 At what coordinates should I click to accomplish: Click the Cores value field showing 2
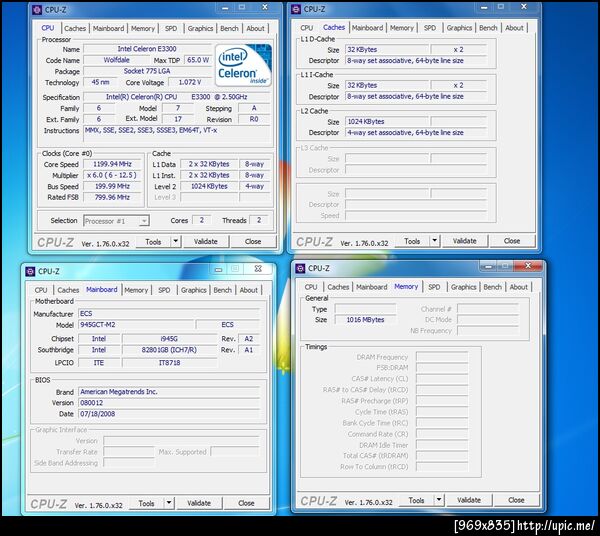202,220
